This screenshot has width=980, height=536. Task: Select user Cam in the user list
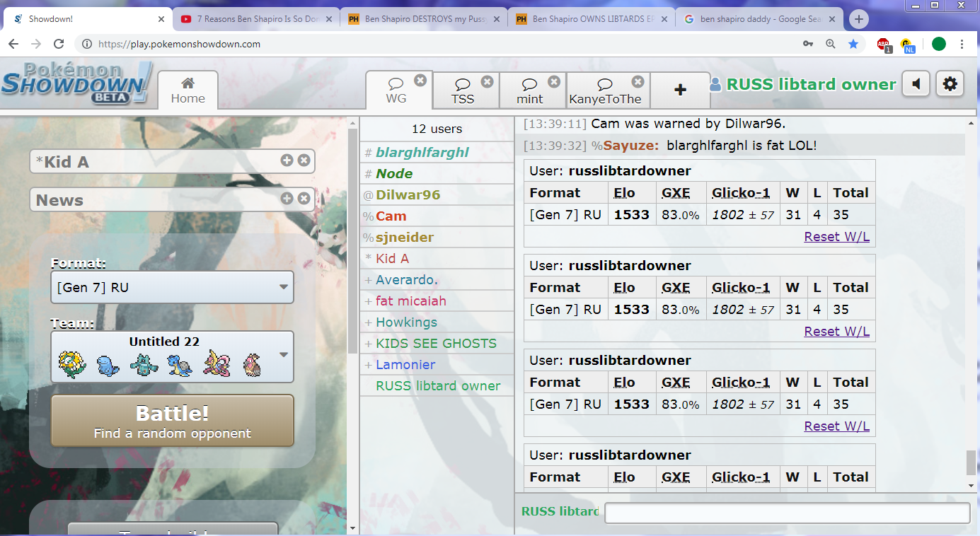pos(437,216)
